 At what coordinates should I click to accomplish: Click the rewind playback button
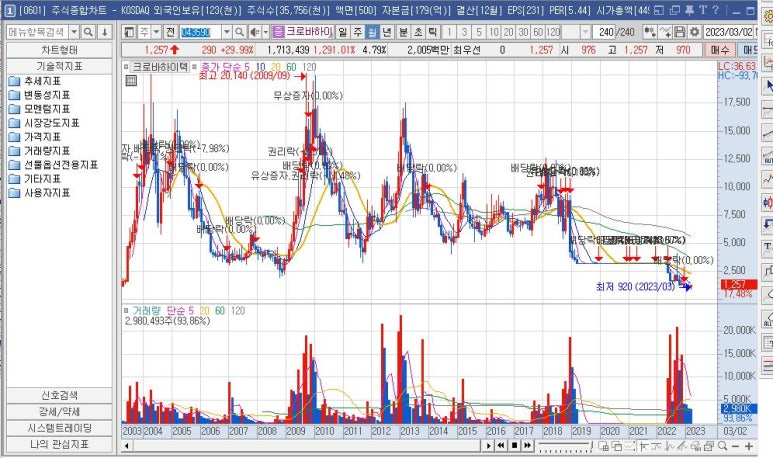pos(501,446)
